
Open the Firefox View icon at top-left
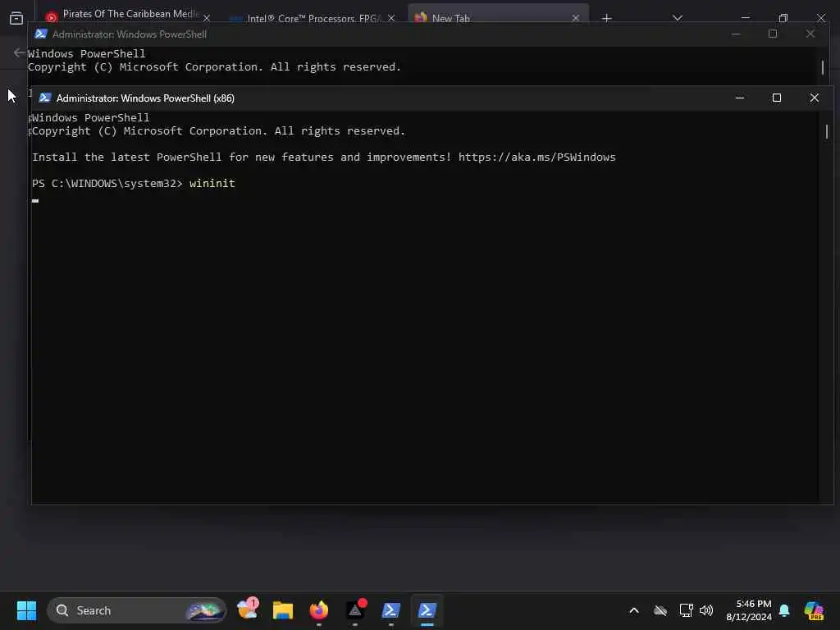point(16,18)
